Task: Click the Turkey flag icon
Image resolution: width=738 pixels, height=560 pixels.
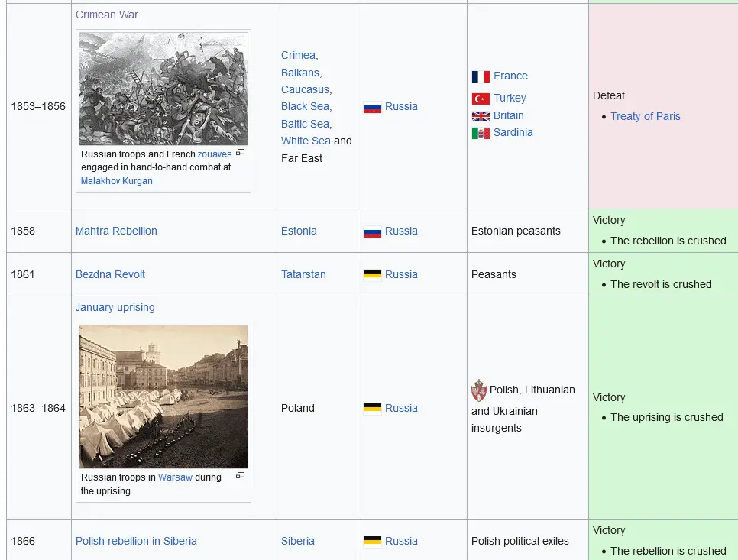Action: click(x=481, y=99)
